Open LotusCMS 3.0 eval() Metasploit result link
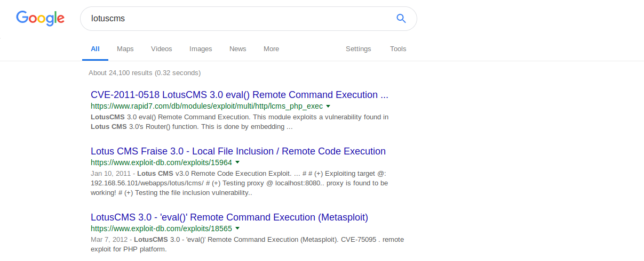Image resolution: width=644 pixels, height=261 pixels. 229,217
